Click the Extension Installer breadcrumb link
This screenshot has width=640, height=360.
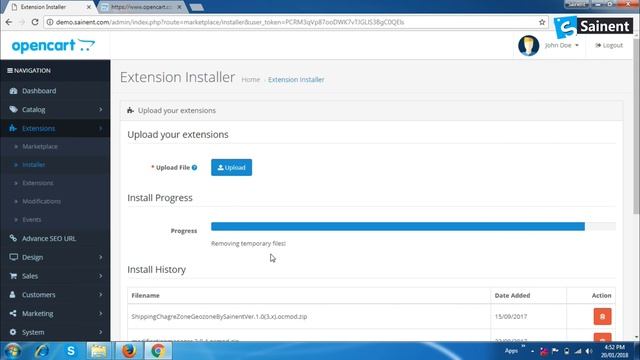(296, 80)
